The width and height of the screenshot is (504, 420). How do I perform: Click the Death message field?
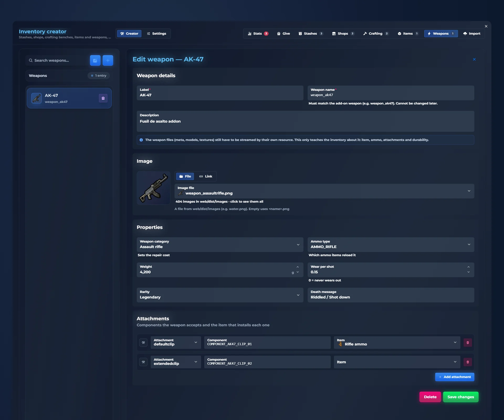pos(391,295)
